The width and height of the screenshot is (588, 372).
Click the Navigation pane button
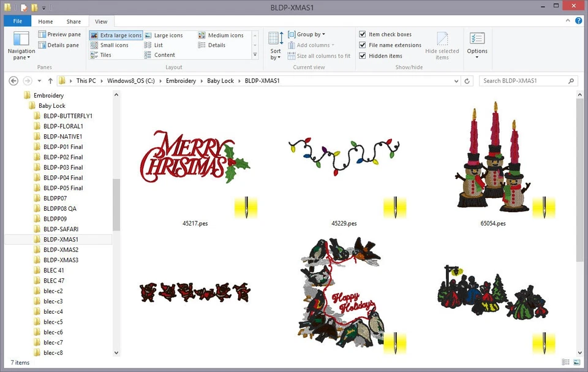click(x=21, y=45)
